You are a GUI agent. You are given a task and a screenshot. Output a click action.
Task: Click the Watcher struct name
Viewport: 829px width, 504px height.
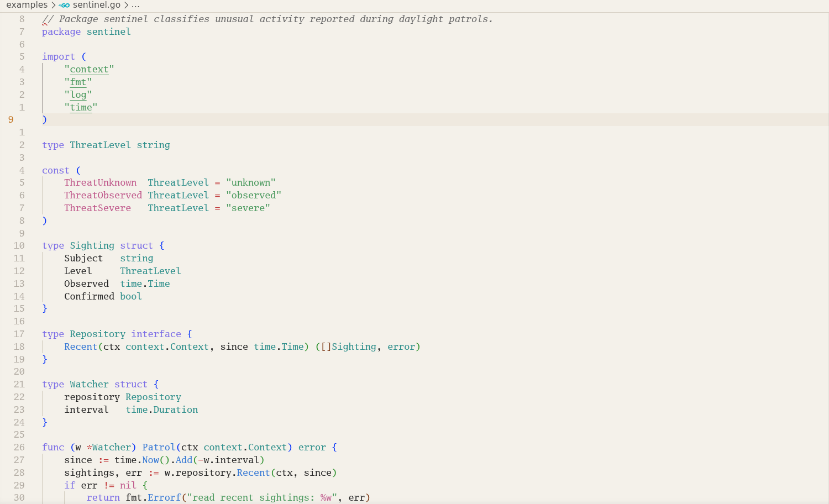tap(89, 384)
